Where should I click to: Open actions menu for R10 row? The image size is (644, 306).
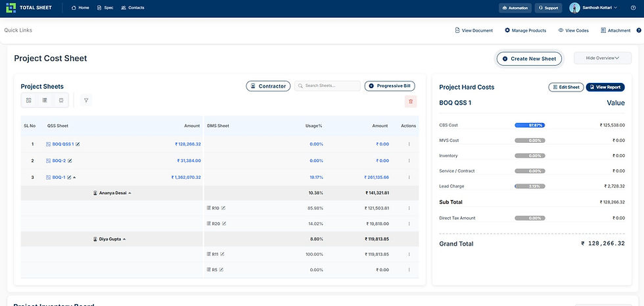point(409,208)
